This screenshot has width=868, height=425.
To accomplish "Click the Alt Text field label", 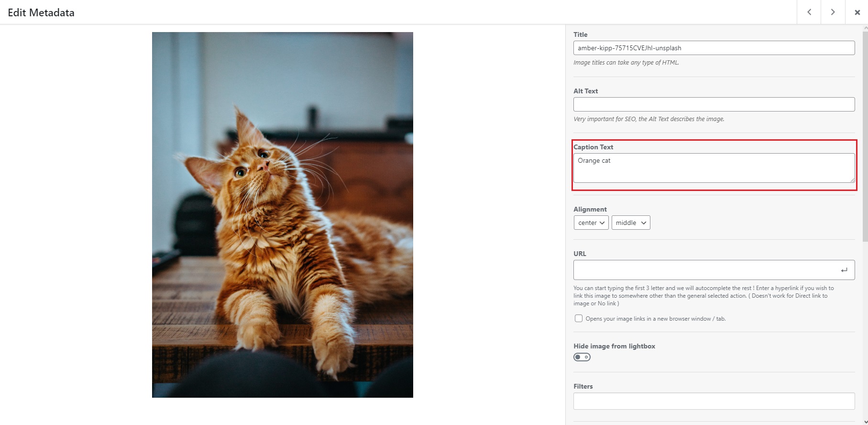I will click(x=585, y=91).
